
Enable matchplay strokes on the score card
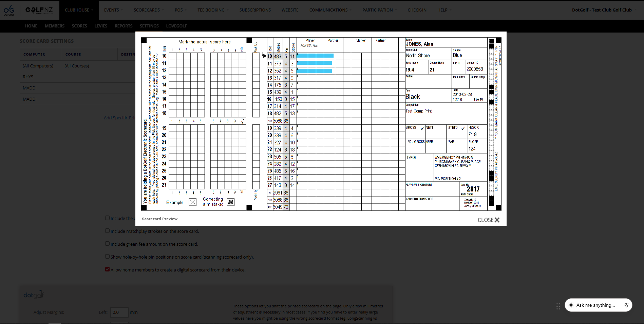(107, 231)
